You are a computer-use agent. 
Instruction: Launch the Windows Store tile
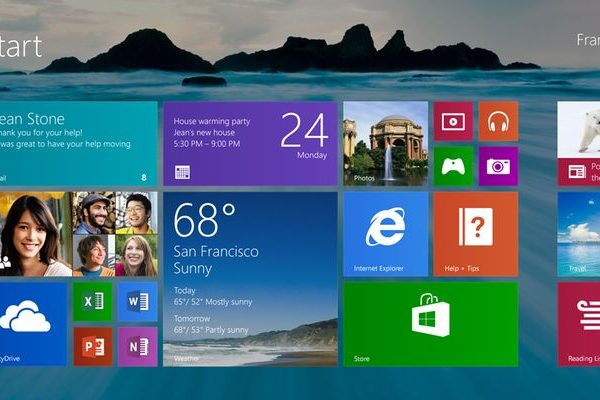(430, 323)
